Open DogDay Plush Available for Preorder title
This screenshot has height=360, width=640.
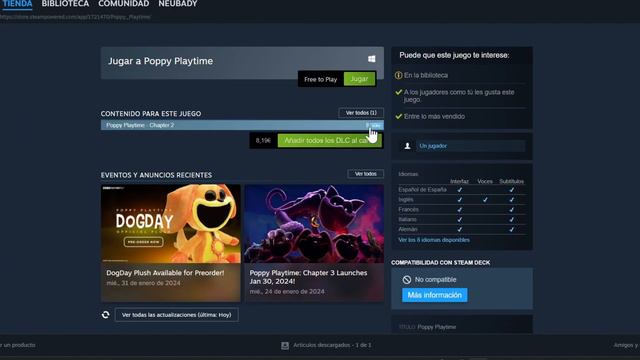165,273
